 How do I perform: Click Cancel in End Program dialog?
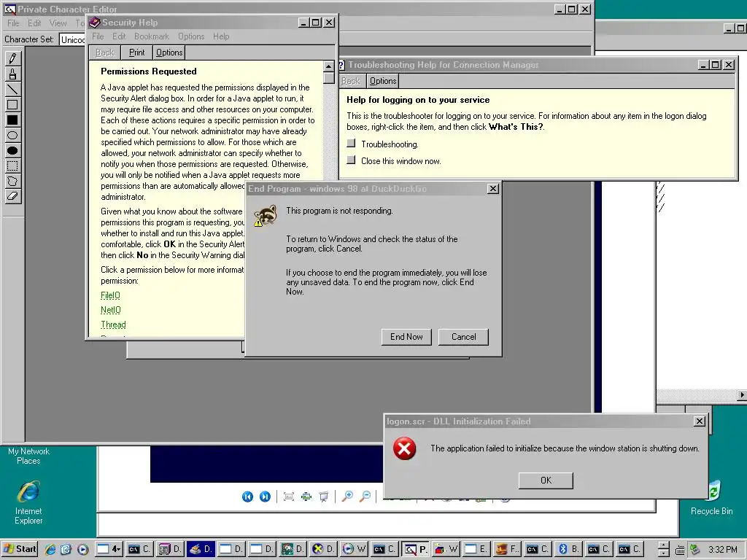pos(463,337)
